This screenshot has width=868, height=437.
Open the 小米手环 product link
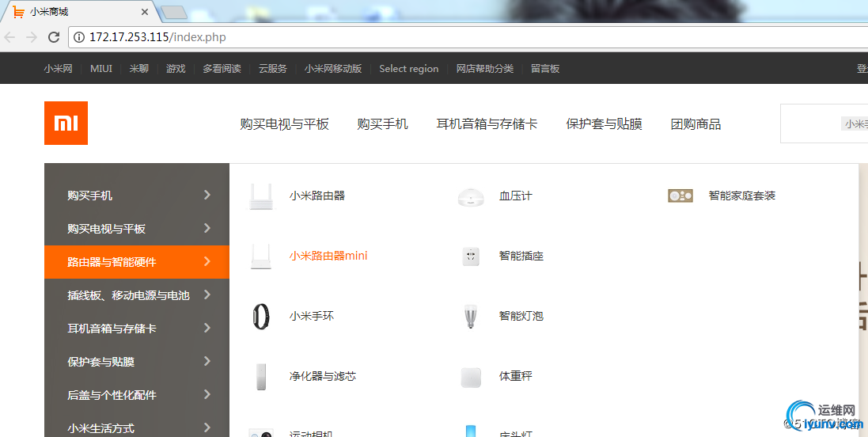pyautogui.click(x=312, y=316)
